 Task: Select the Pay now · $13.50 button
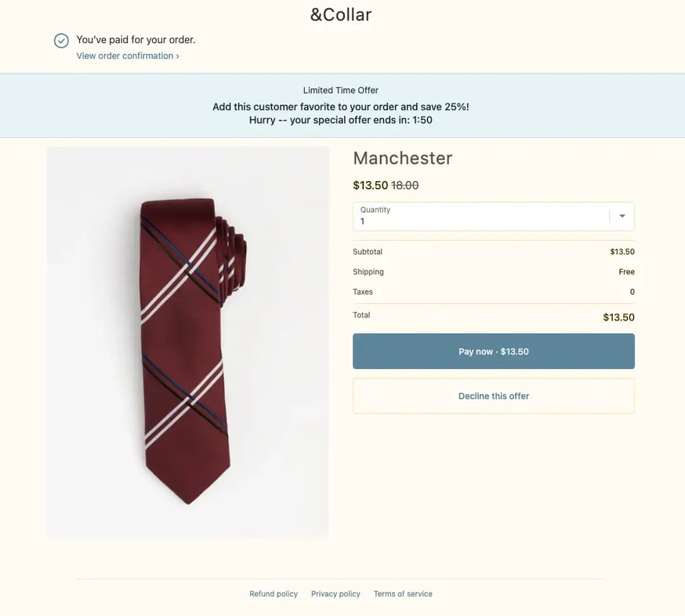point(494,351)
